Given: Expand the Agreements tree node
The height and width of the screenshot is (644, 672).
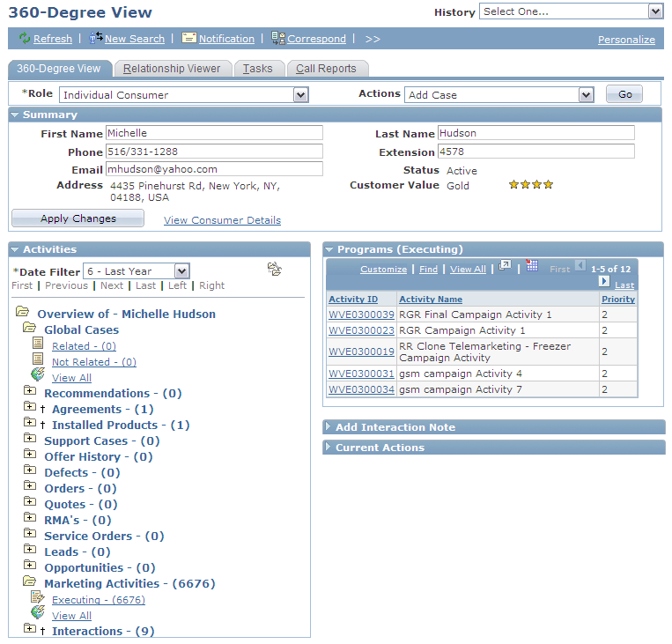Looking at the screenshot, I should click(x=30, y=406).
